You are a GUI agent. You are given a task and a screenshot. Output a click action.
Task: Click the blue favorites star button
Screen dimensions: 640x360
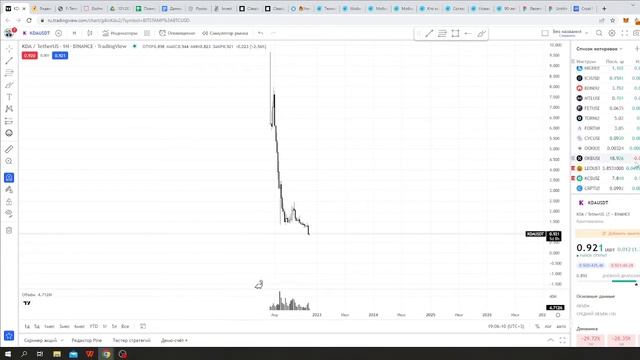9,336
